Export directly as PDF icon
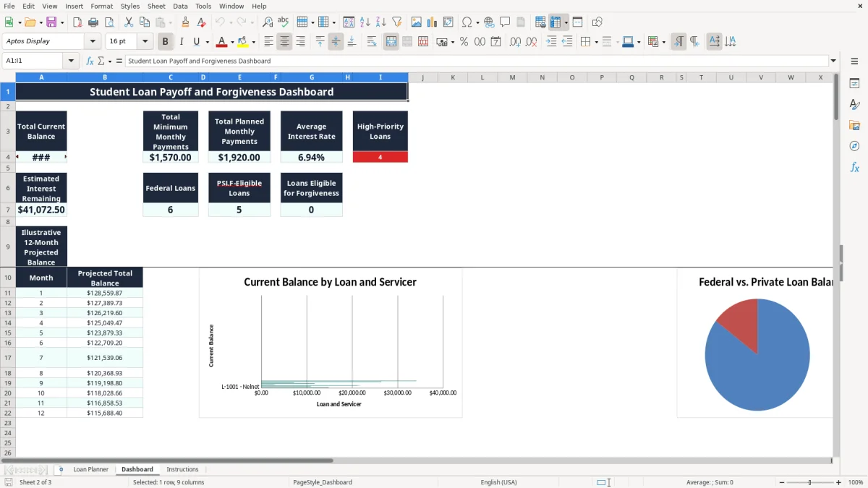868x488 pixels. pos(77,22)
